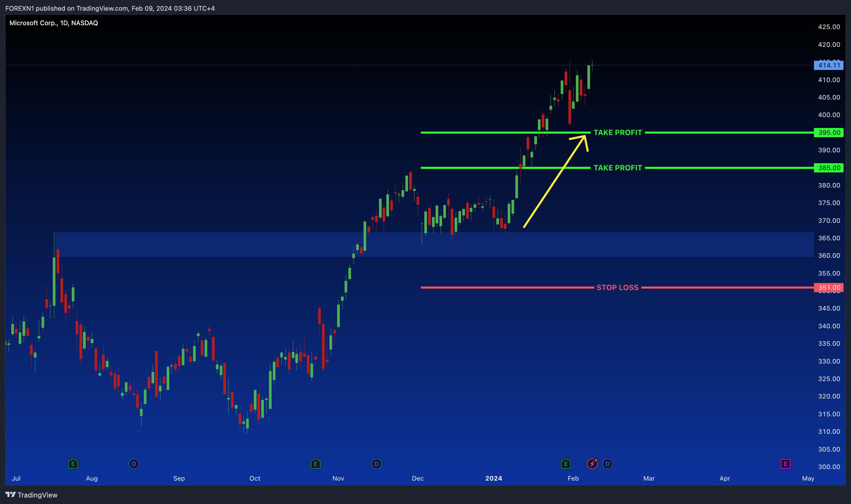The height and width of the screenshot is (504, 851).
Task: Select the STOP LOSS label
Action: (618, 288)
